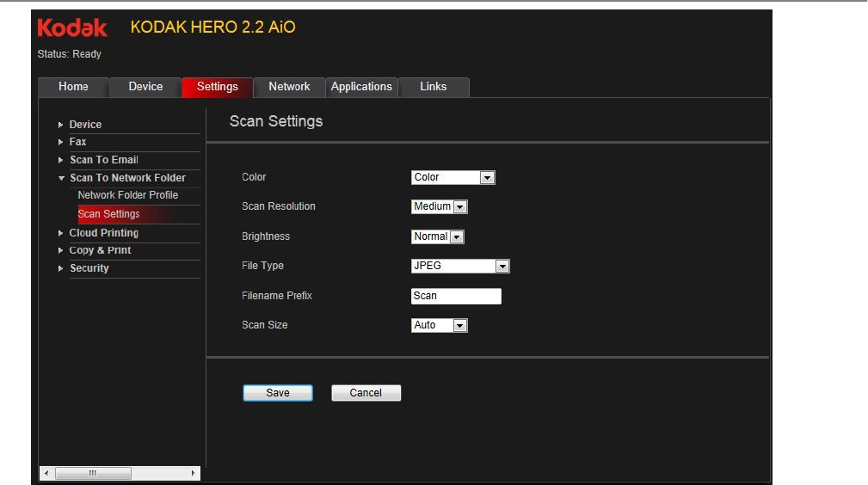Expand the Scan To Email arrow
The image size is (868, 485).
click(x=60, y=160)
